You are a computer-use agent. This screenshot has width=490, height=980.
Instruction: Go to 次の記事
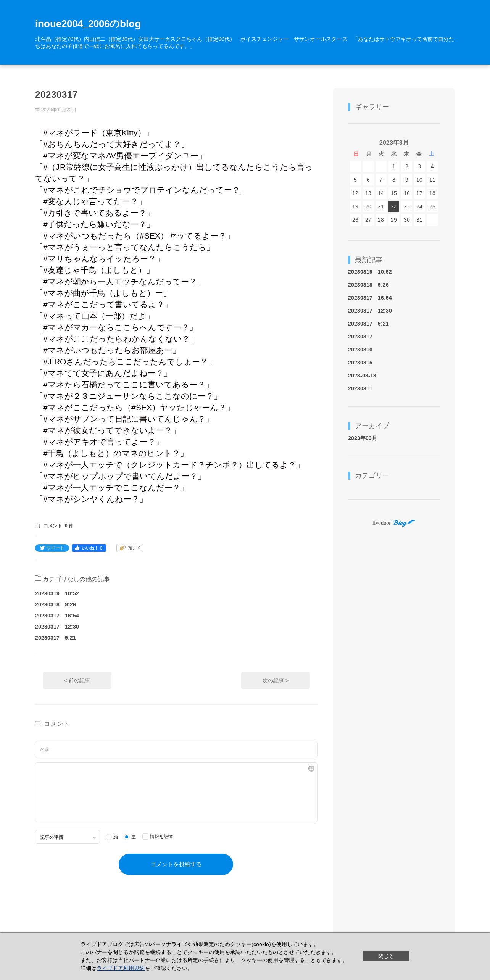(x=276, y=680)
